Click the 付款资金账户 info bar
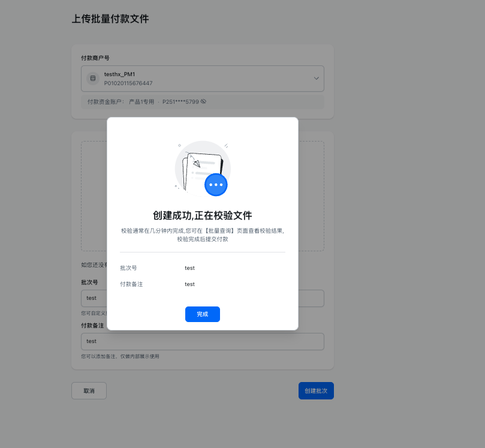This screenshot has height=448, width=485. [x=202, y=102]
